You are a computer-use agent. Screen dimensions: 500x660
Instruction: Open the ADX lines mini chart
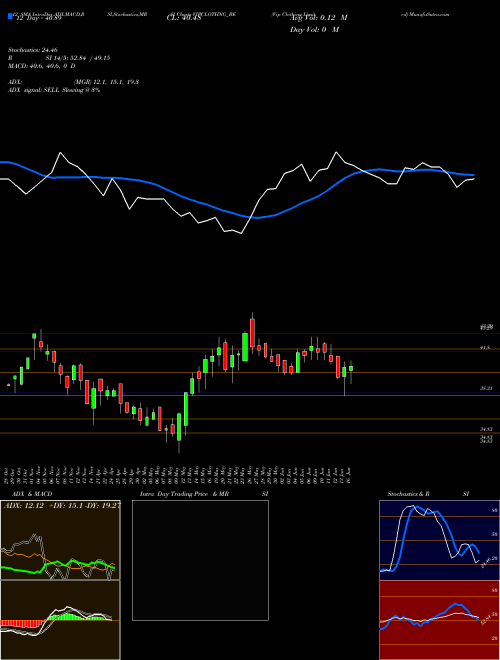(60, 540)
